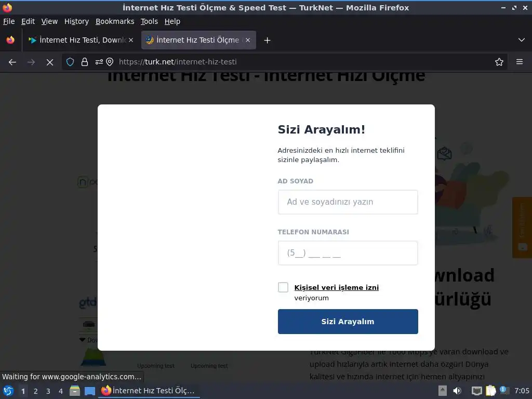Screen dimensions: 532x399
Task: Open the update notification tray icon
Action: pyautogui.click(x=504, y=390)
